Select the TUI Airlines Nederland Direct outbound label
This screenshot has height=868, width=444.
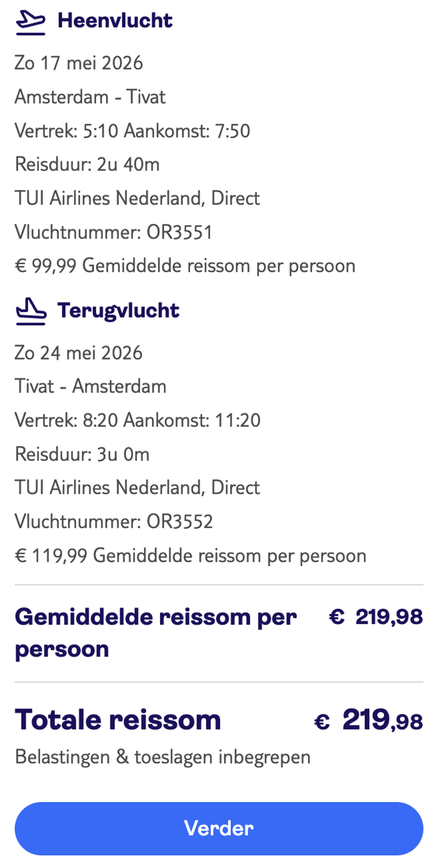tap(138, 198)
